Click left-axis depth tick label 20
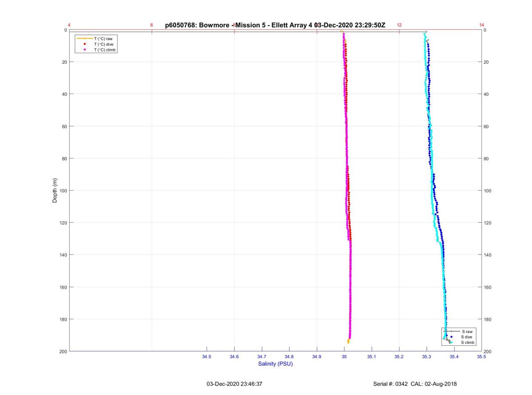 (x=64, y=62)
